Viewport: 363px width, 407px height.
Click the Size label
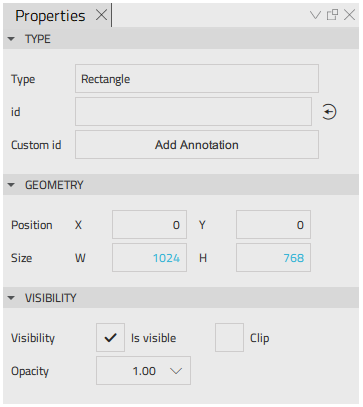click(22, 258)
